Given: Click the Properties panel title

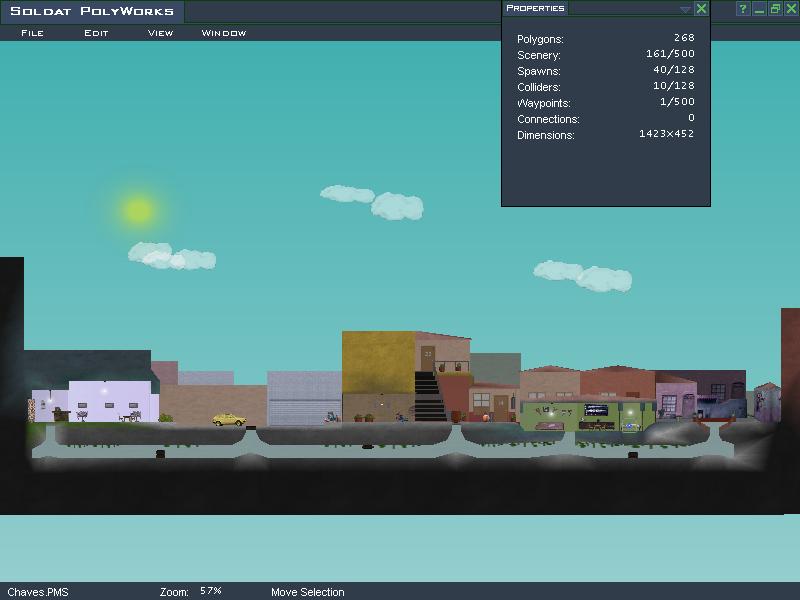Looking at the screenshot, I should click(535, 8).
